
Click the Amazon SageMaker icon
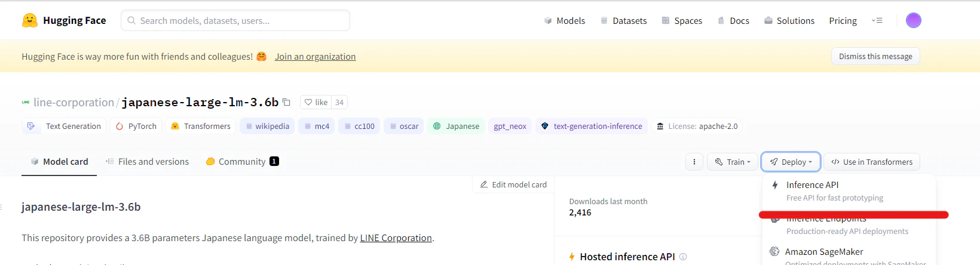pos(774,251)
